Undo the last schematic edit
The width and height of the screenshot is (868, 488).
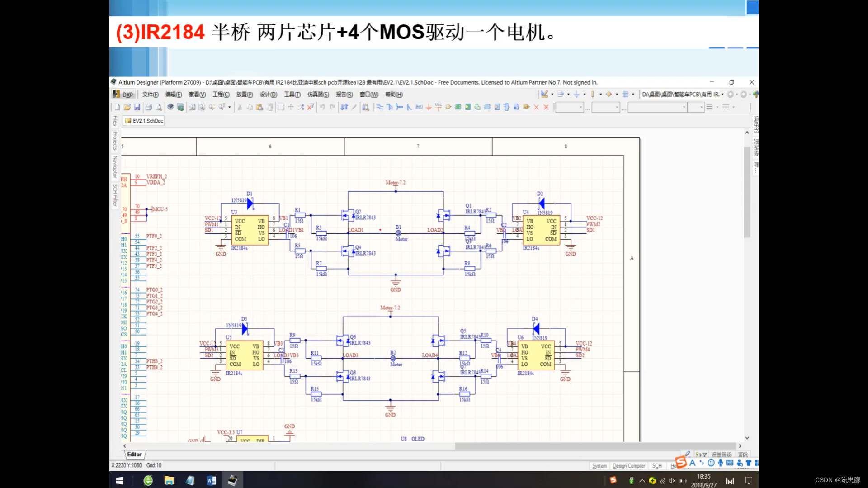[x=322, y=107]
